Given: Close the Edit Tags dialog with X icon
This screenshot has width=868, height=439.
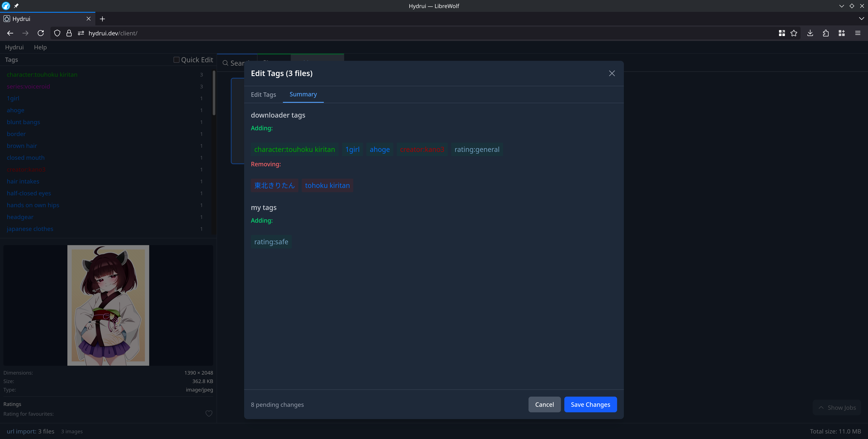Looking at the screenshot, I should pyautogui.click(x=612, y=74).
